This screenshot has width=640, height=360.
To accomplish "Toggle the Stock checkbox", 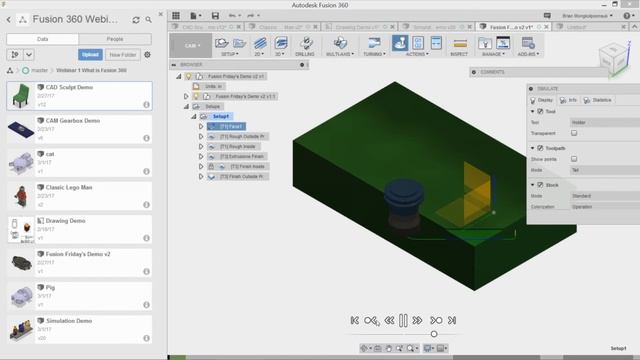I will pos(540,185).
